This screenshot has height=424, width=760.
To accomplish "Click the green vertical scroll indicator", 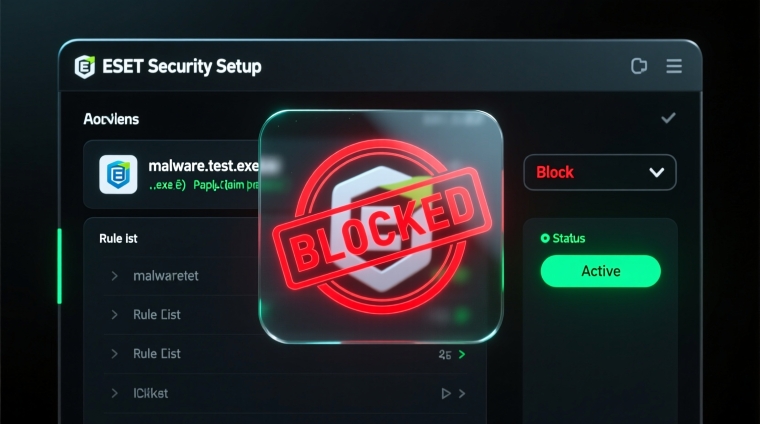I will click(x=59, y=265).
